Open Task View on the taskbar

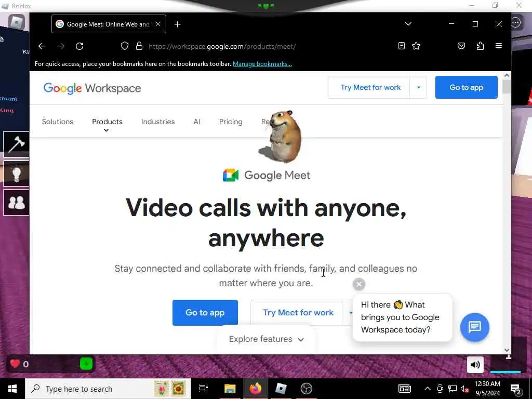pyautogui.click(x=204, y=389)
